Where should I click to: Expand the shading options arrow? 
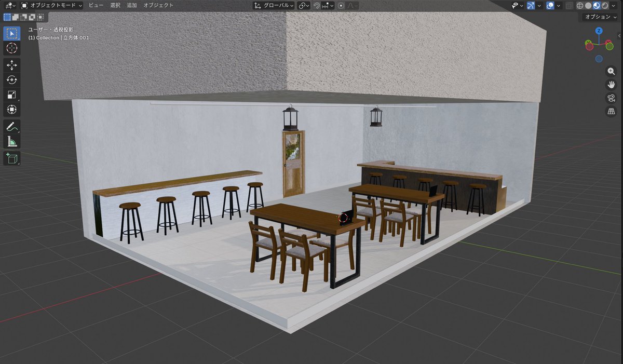(614, 5)
